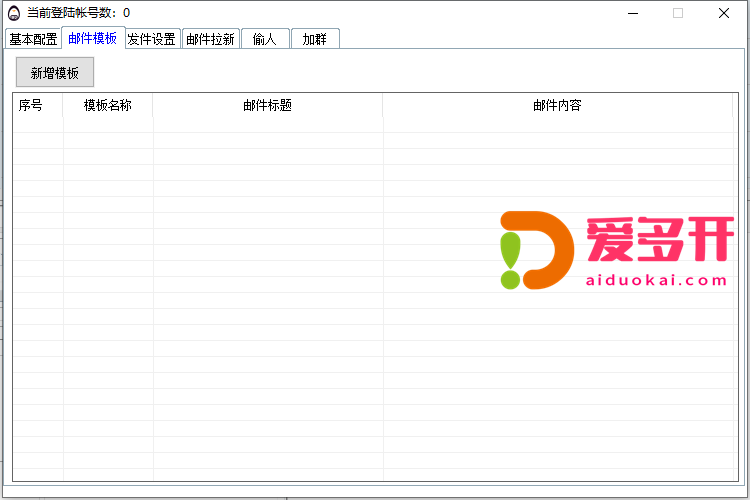The height and width of the screenshot is (500, 750).
Task: Open the 发件设置 tab
Action: (152, 39)
